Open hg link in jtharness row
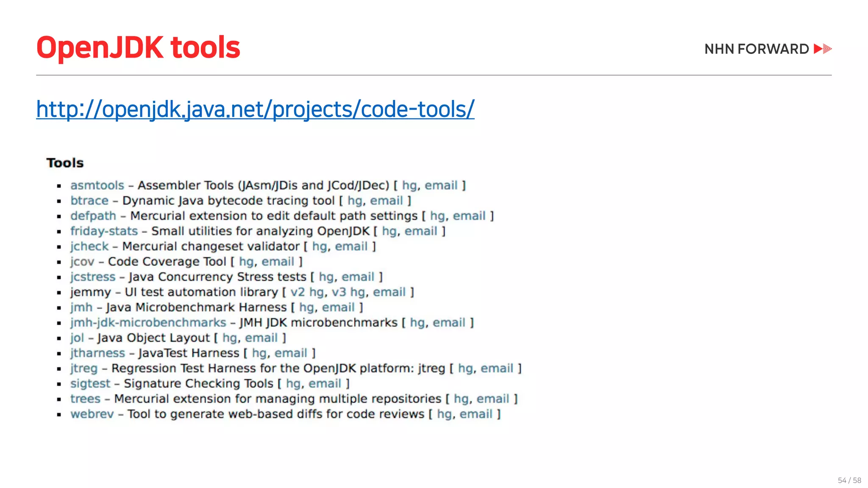 pyautogui.click(x=259, y=353)
